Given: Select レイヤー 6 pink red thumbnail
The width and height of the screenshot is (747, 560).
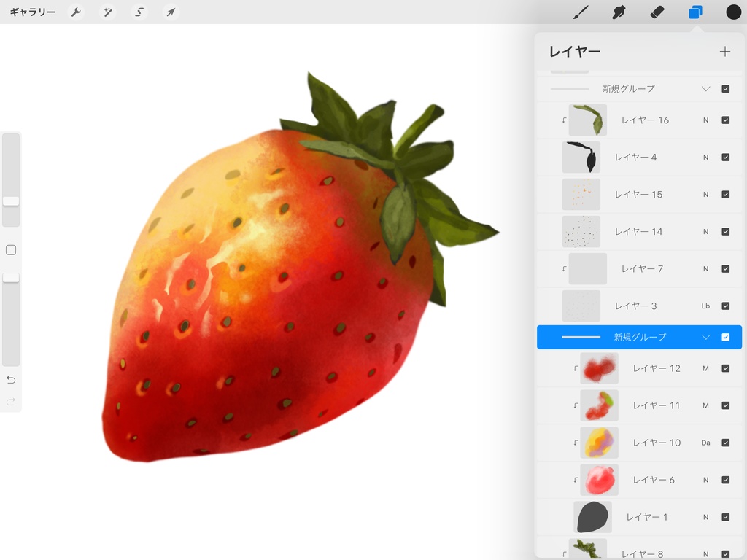Looking at the screenshot, I should [600, 480].
